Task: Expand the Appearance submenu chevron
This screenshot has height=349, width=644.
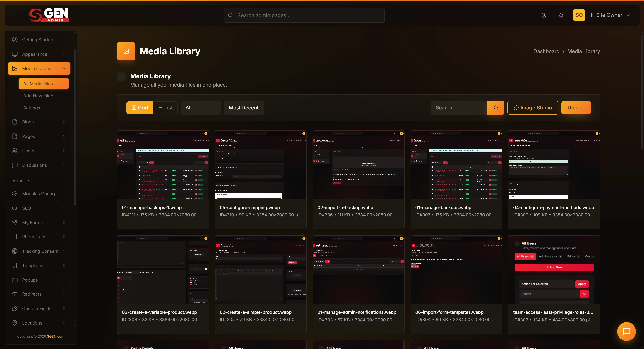Action: click(64, 54)
